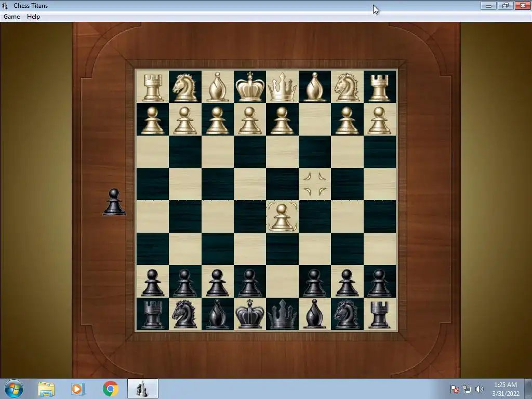Launch Windows Media Player from the taskbar
This screenshot has width=532, height=399.
point(78,389)
